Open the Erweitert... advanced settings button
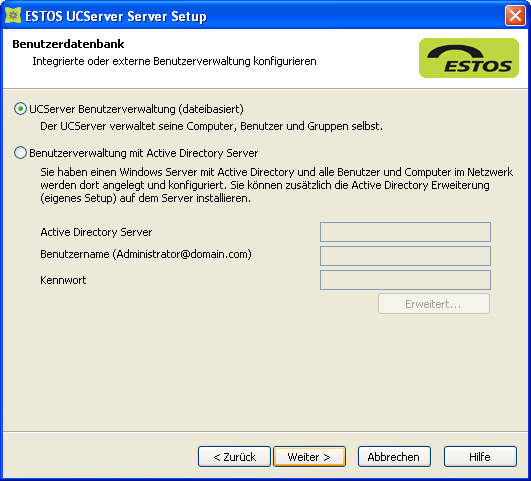531x481 pixels. pyautogui.click(x=433, y=304)
